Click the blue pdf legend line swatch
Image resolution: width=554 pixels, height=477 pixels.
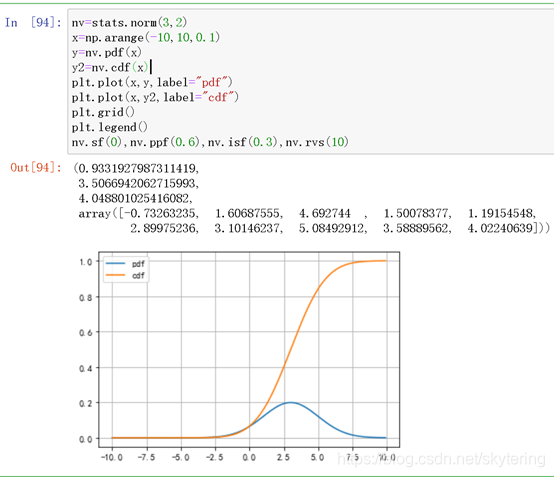click(116, 263)
